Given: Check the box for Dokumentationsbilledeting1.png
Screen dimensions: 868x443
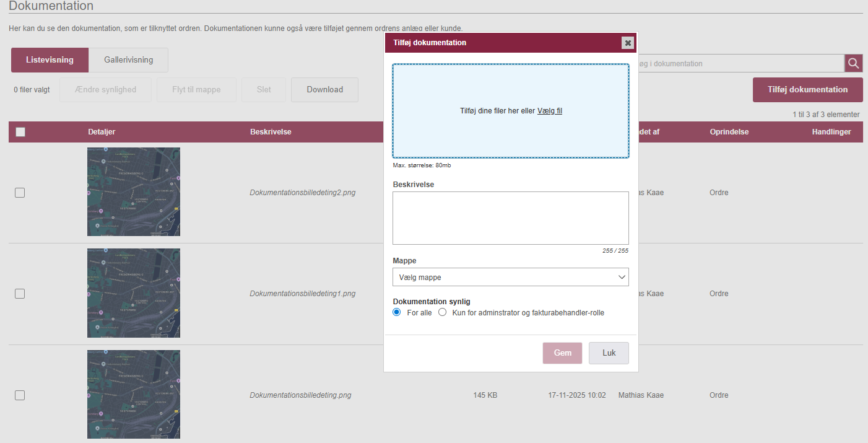Looking at the screenshot, I should (x=20, y=294).
